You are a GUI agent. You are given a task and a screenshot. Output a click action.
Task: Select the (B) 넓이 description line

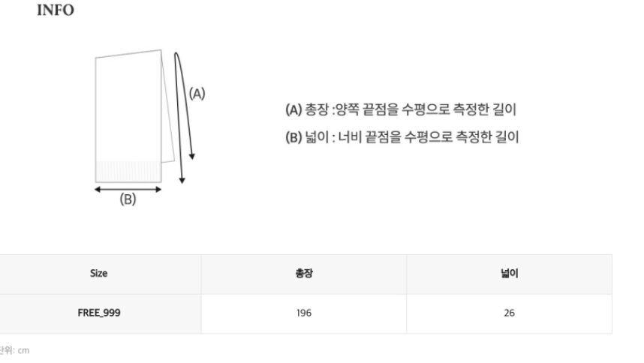coord(401,137)
